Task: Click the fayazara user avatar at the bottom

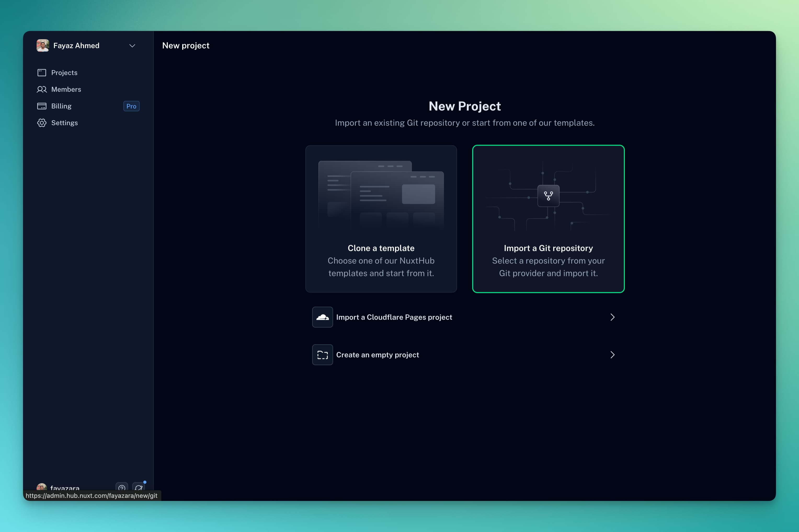Action: (x=41, y=487)
